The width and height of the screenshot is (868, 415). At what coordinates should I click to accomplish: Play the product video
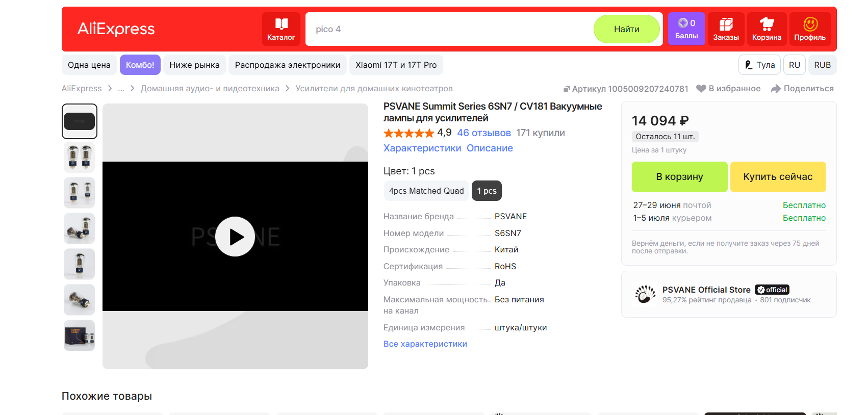[235, 237]
